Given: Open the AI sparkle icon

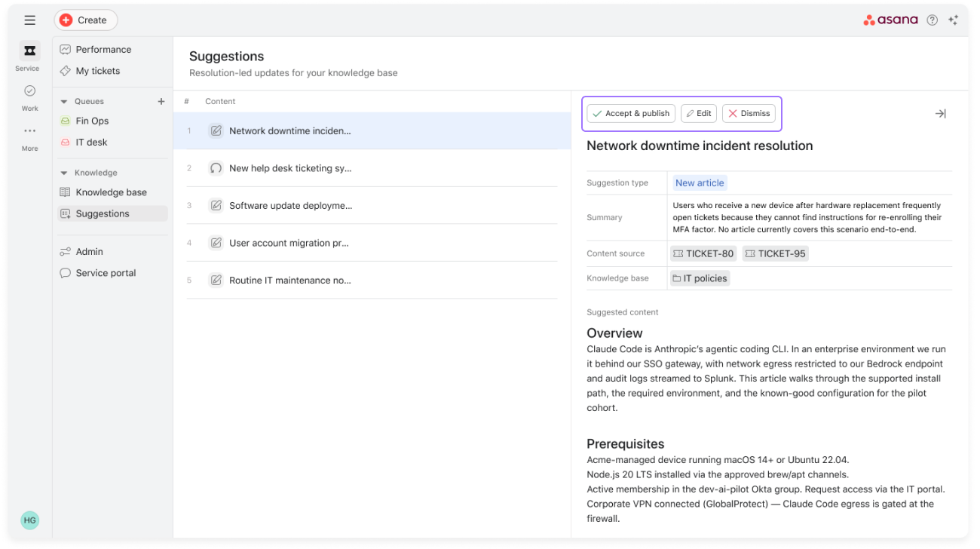Looking at the screenshot, I should point(954,20).
